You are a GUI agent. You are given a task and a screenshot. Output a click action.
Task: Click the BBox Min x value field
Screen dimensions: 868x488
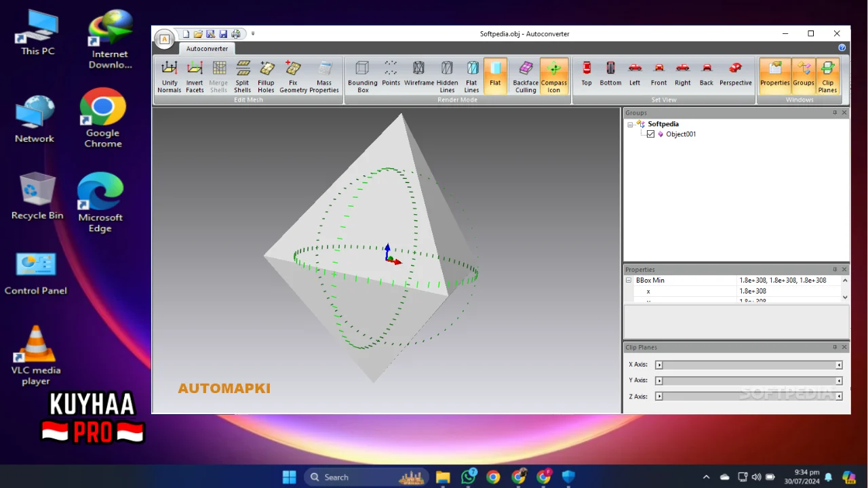(789, 291)
